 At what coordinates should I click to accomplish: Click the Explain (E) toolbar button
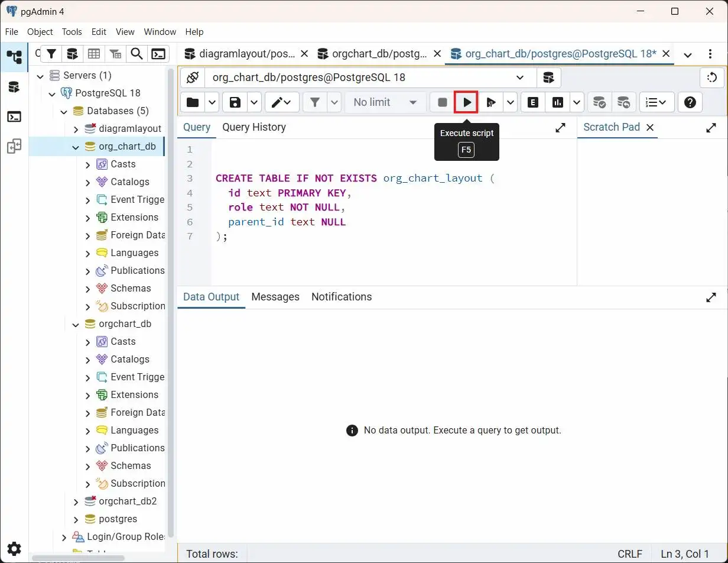(532, 102)
